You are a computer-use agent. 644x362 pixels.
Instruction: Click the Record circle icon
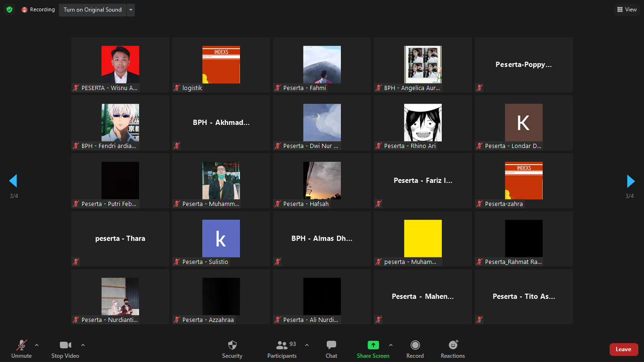point(415,345)
